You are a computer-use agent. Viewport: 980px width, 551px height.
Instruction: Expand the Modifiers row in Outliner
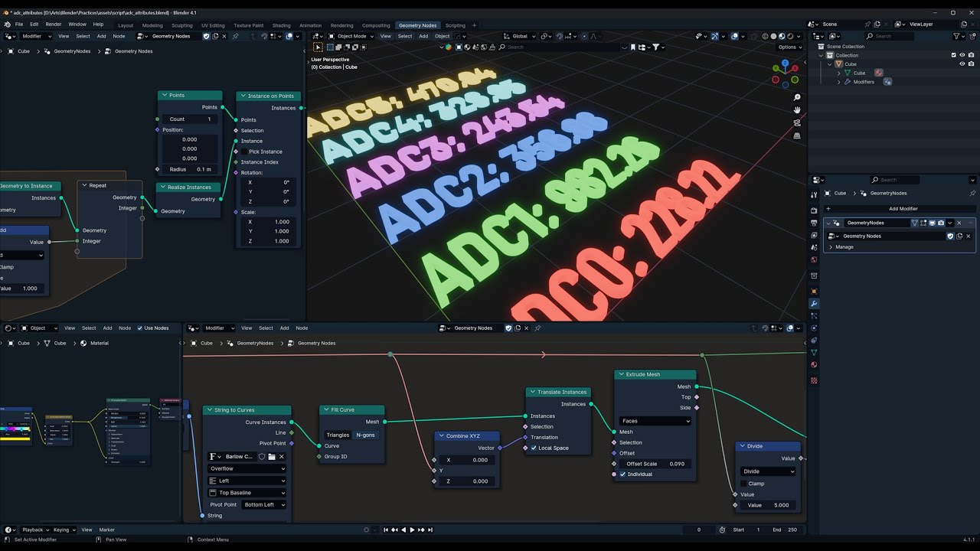[839, 82]
